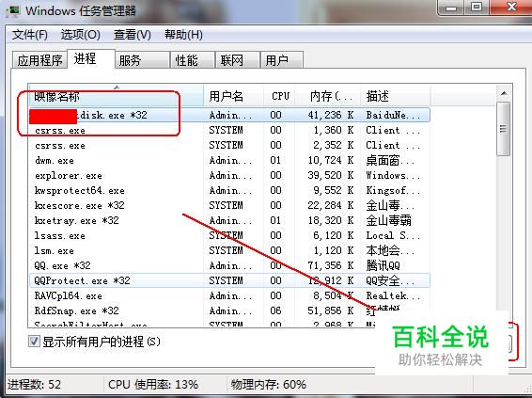Screen dimensions: 532x398
Task: Select the kwsprotect64.exe process
Action: coord(229,190)
